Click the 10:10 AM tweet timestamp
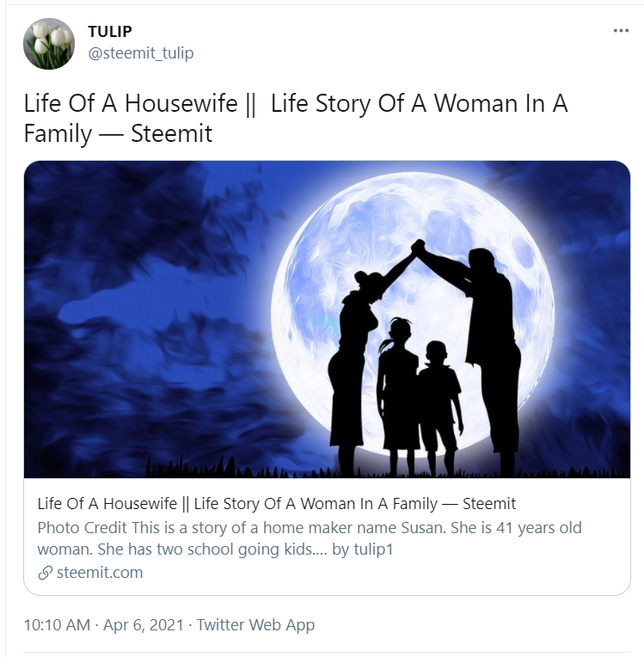The width and height of the screenshot is (644, 657). point(57,624)
